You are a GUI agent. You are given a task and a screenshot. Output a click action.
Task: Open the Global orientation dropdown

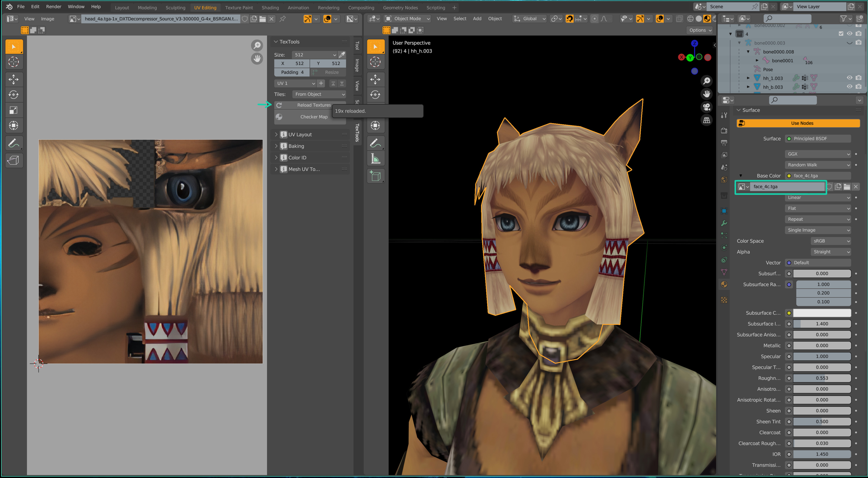[x=529, y=19]
